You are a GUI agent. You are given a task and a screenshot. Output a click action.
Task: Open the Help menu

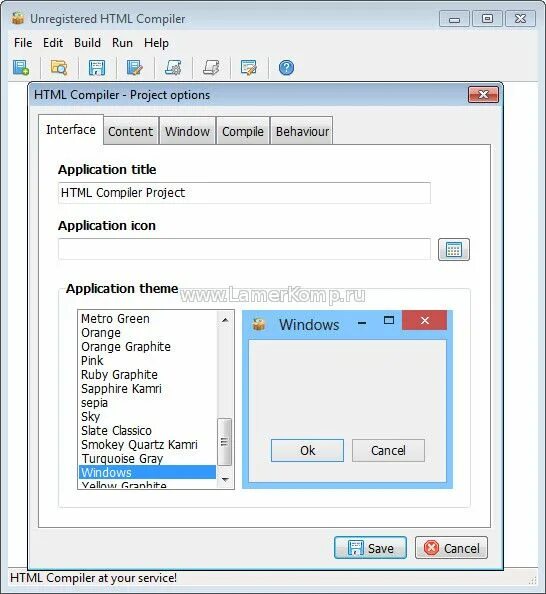coord(156,43)
